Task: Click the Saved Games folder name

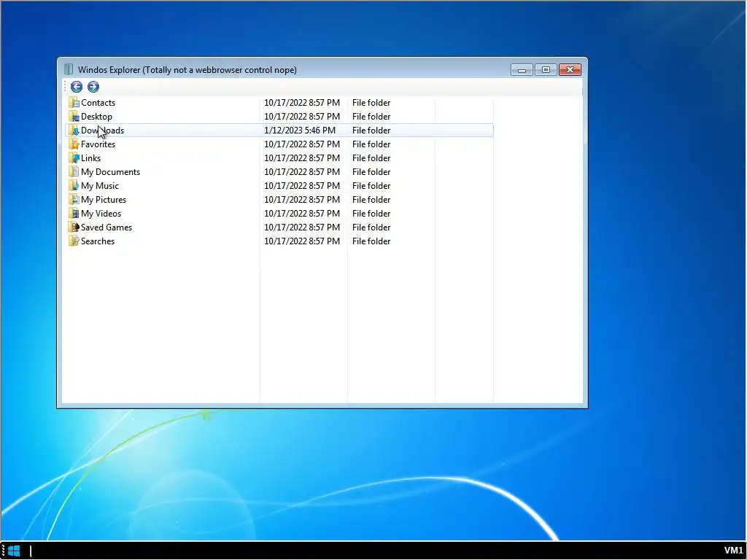Action: click(x=107, y=227)
